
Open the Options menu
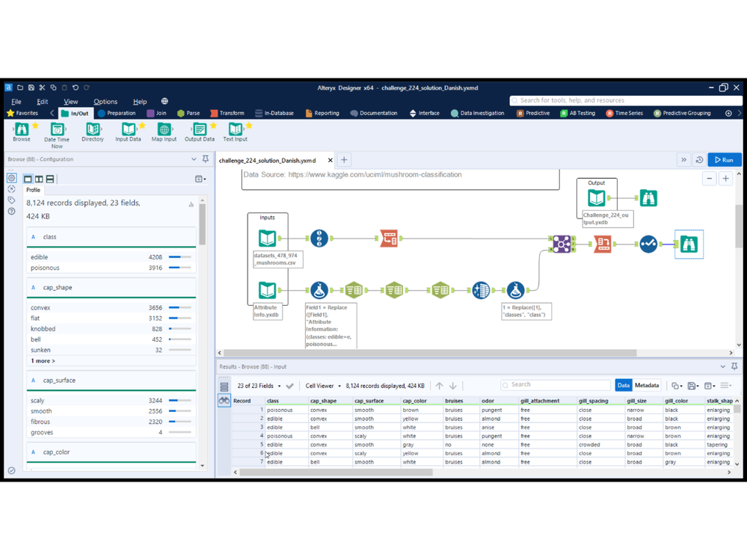(x=105, y=102)
